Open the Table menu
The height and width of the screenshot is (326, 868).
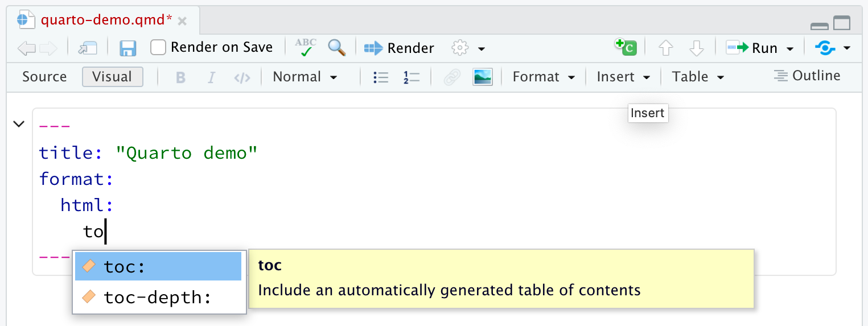pyautogui.click(x=697, y=77)
